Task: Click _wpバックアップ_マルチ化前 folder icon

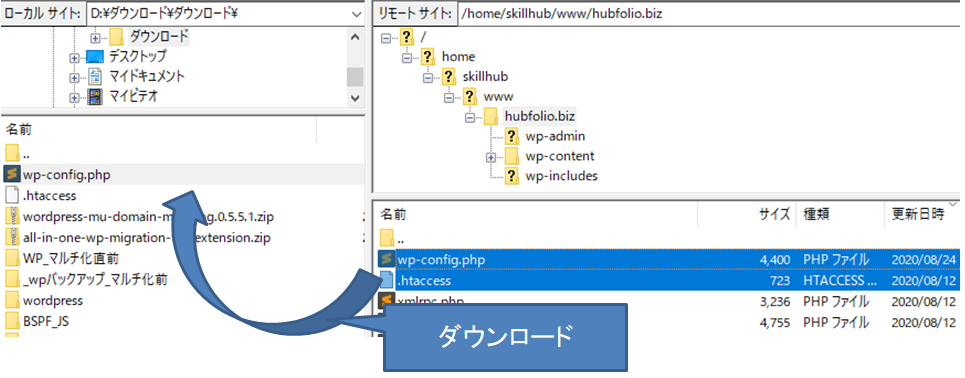Action: (x=12, y=280)
